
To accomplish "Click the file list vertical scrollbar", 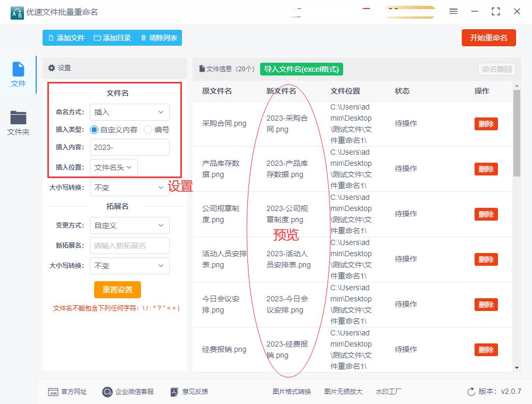I will [517, 133].
